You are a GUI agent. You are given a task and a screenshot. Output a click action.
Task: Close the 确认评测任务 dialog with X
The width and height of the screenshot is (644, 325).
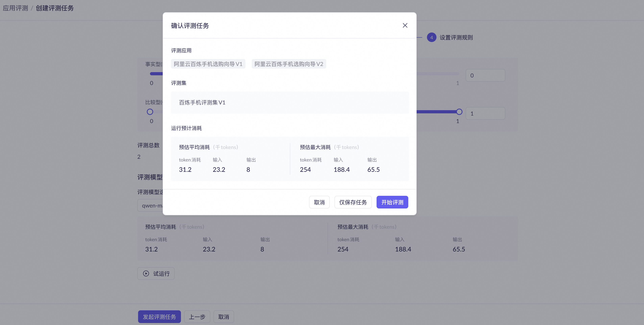[x=405, y=26]
